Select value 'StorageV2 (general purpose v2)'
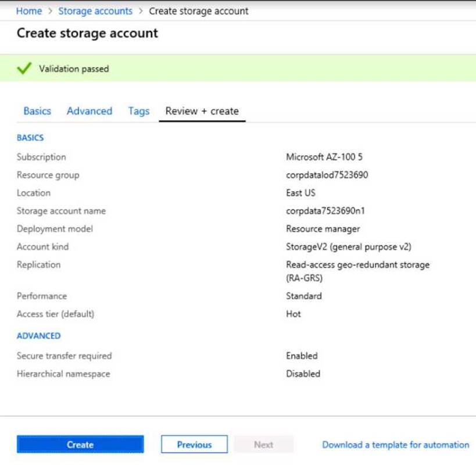Viewport: 476px width, 469px height. [349, 247]
